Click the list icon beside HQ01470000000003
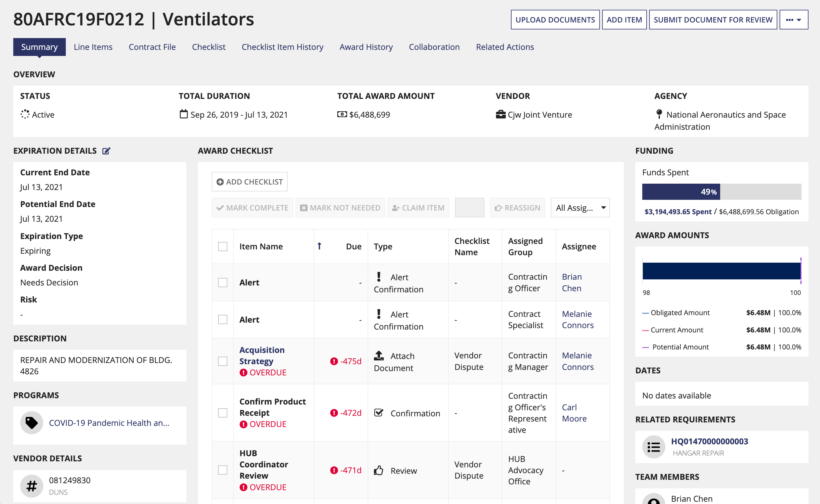 click(654, 447)
